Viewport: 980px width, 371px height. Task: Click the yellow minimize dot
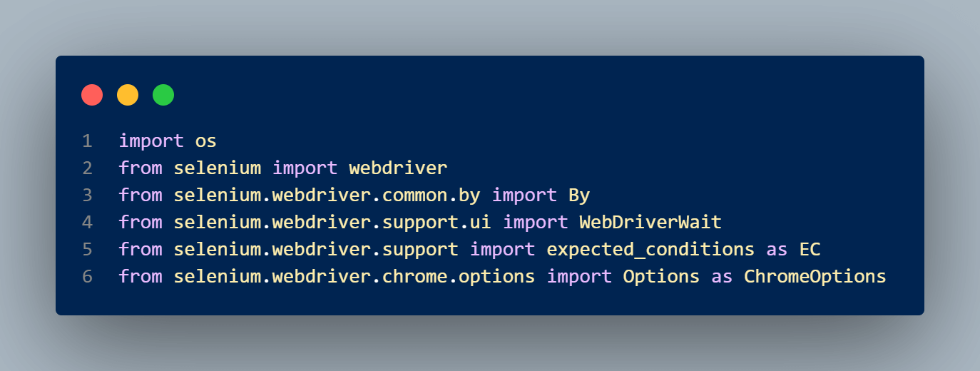(128, 95)
